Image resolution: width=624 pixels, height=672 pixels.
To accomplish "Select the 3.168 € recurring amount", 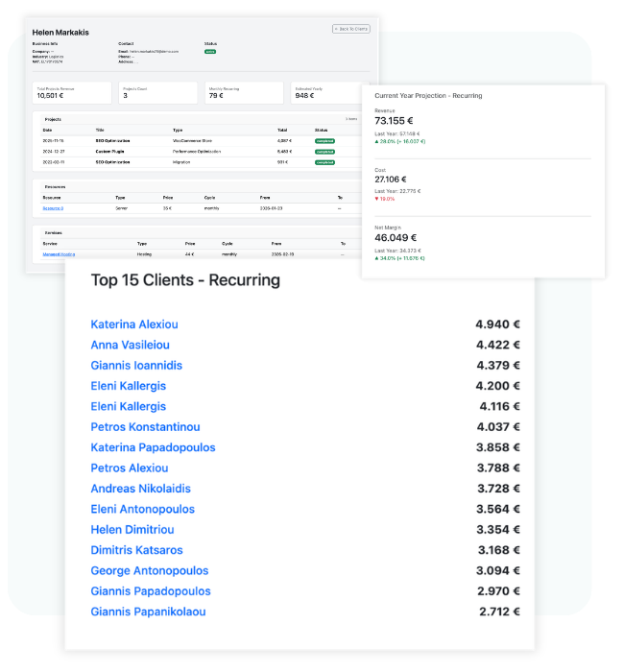I will click(499, 550).
